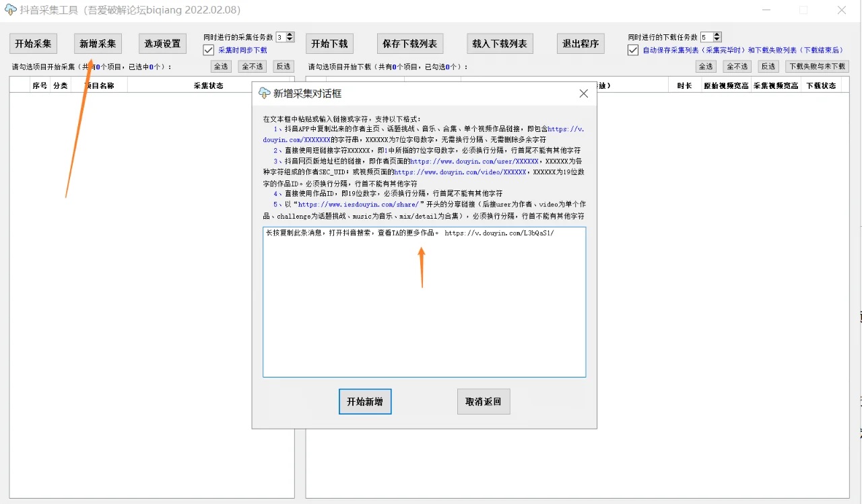Screen dimensions: 862x504
Task: Close the 新增采集对话框 dialog
Action: 584,94
